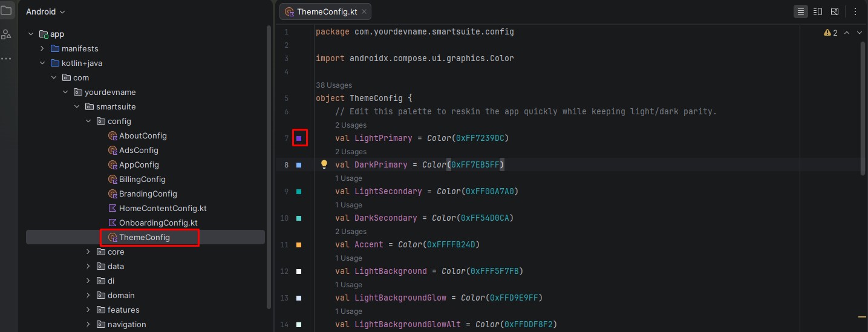Click the LightBackgroundGlow gutter color swatch
Viewport: 868px width, 332px height.
(299, 298)
